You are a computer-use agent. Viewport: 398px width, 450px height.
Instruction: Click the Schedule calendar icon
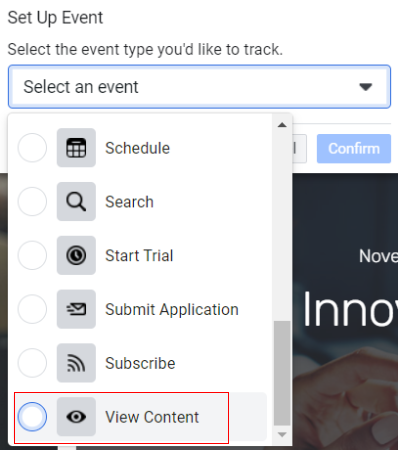click(x=76, y=148)
